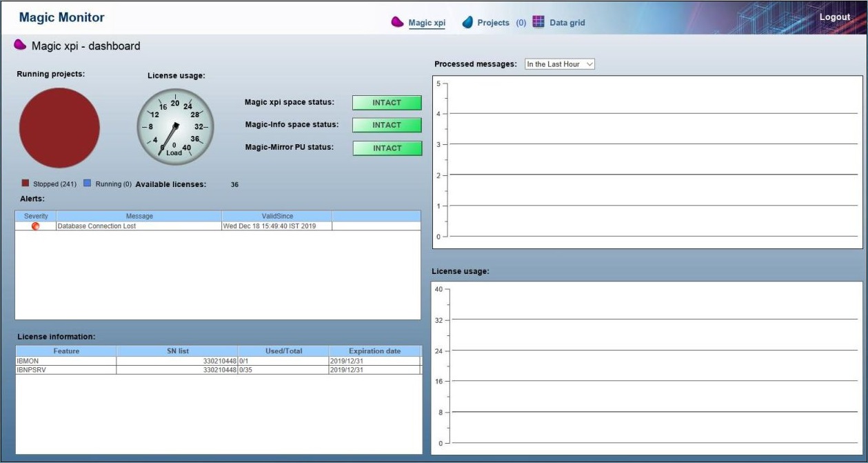Click the Data grid icon
Image resolution: width=868 pixels, height=463 pixels.
538,22
